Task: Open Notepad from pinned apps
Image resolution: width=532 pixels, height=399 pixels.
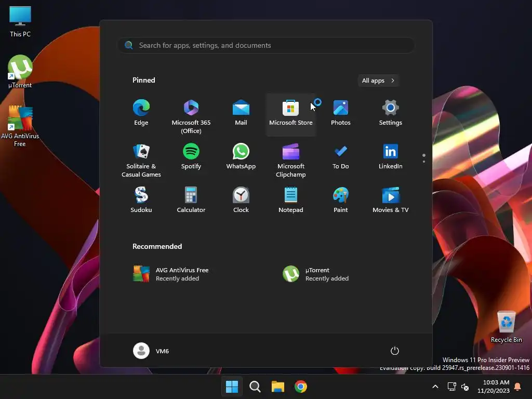Action: coord(291,200)
